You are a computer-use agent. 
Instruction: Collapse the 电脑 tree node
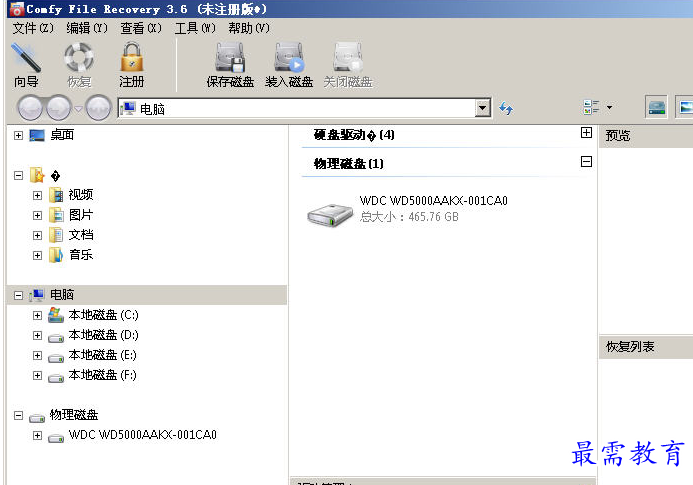click(18, 295)
